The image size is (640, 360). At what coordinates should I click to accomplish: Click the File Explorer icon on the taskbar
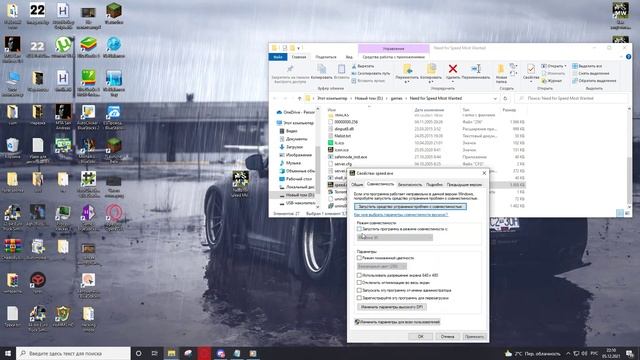[171, 353]
